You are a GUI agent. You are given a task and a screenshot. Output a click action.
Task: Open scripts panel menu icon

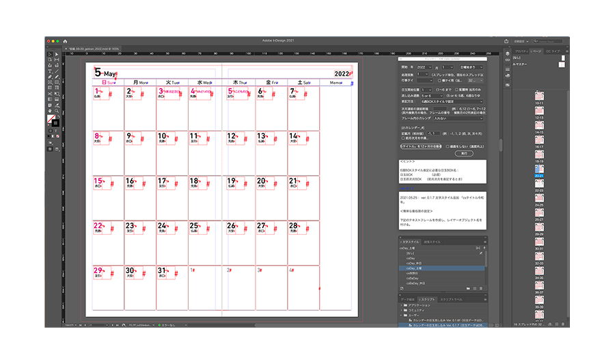coord(485,299)
